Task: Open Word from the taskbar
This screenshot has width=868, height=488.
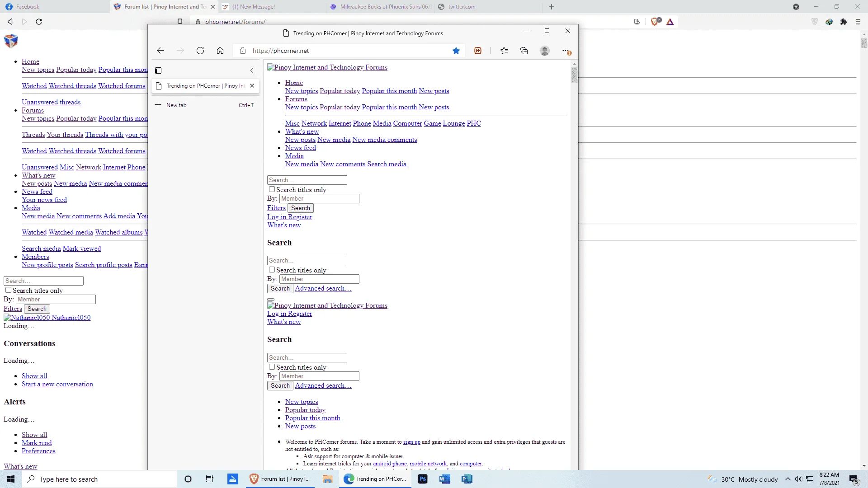Action: (x=445, y=479)
